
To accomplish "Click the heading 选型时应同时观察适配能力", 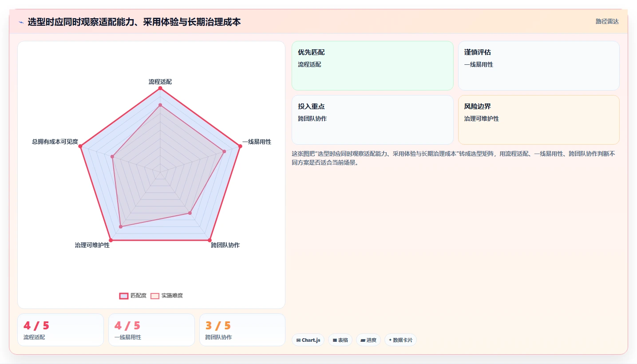I will [x=134, y=22].
